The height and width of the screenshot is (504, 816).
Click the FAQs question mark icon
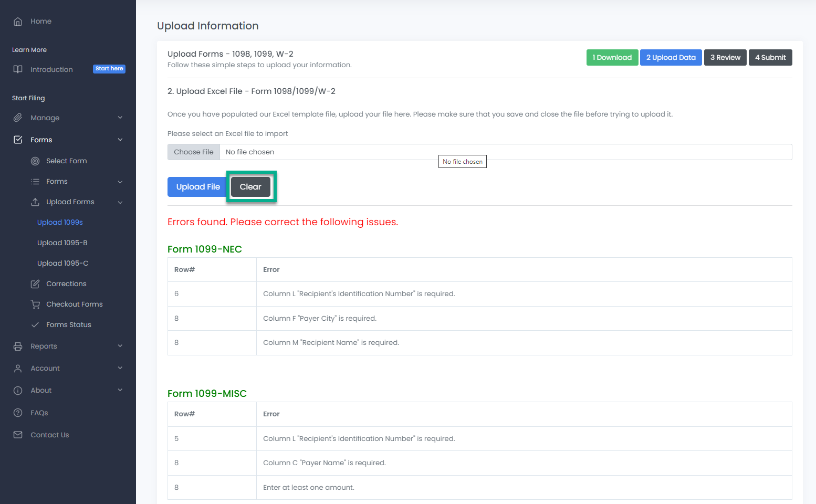pyautogui.click(x=18, y=413)
